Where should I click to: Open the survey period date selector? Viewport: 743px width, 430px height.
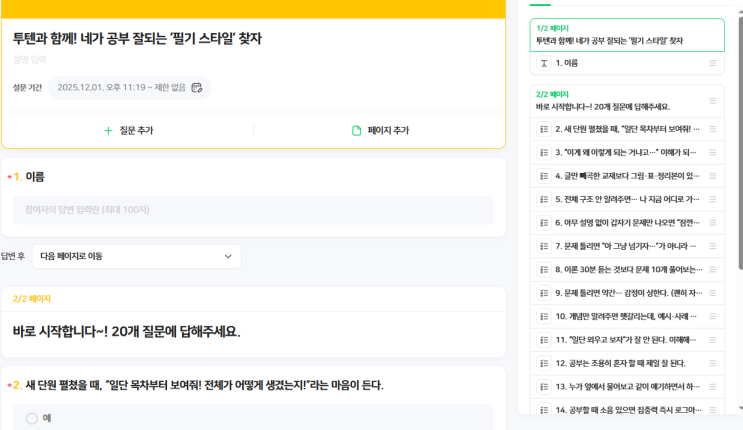point(129,88)
